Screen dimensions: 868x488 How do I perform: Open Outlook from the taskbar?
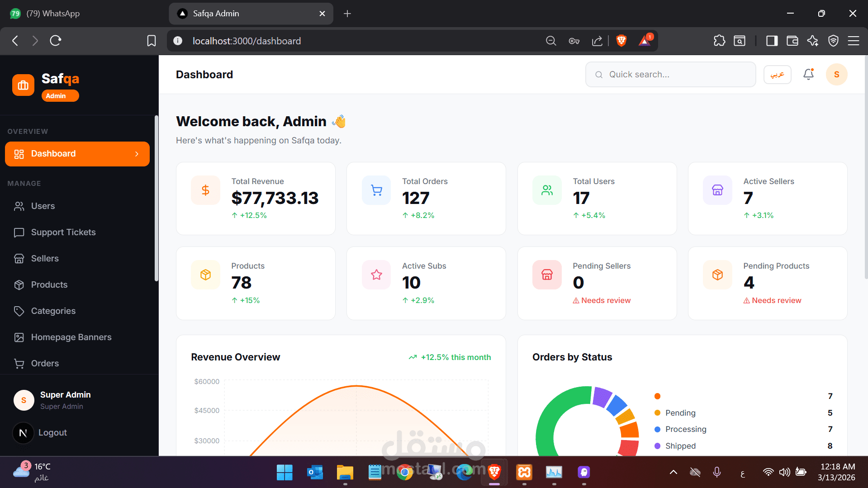315,473
